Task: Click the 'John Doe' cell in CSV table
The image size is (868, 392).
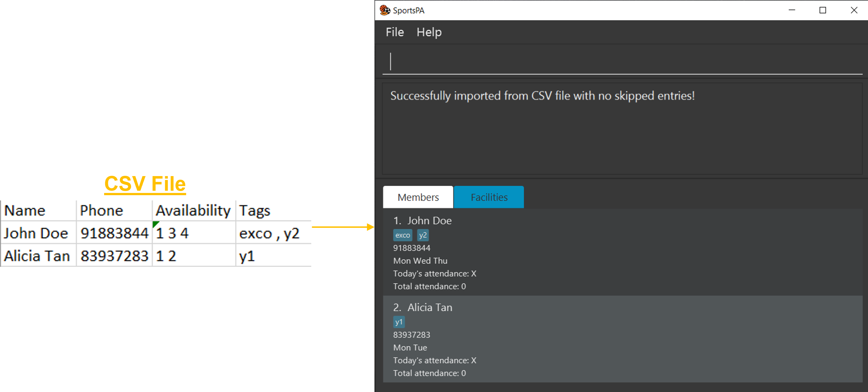Action: coord(38,233)
